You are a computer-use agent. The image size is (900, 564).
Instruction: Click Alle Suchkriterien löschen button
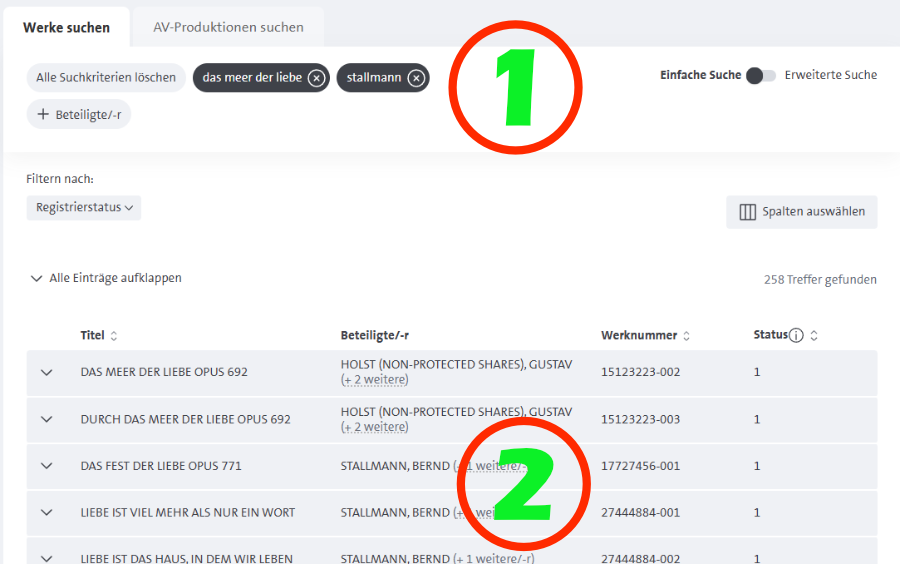point(106,78)
